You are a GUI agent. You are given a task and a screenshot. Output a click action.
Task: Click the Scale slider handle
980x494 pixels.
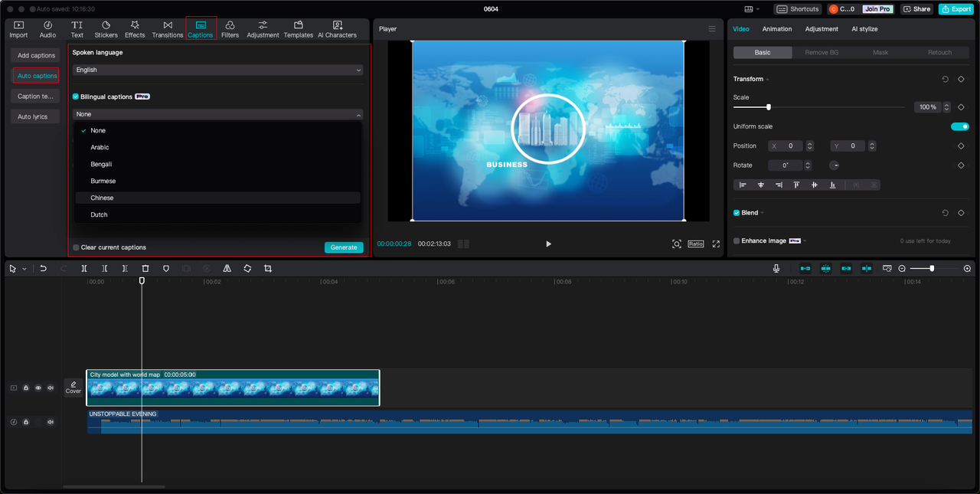[x=769, y=107]
